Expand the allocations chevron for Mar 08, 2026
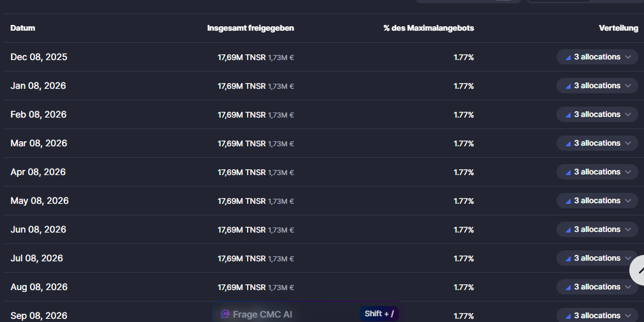The height and width of the screenshot is (322, 644). tap(628, 144)
